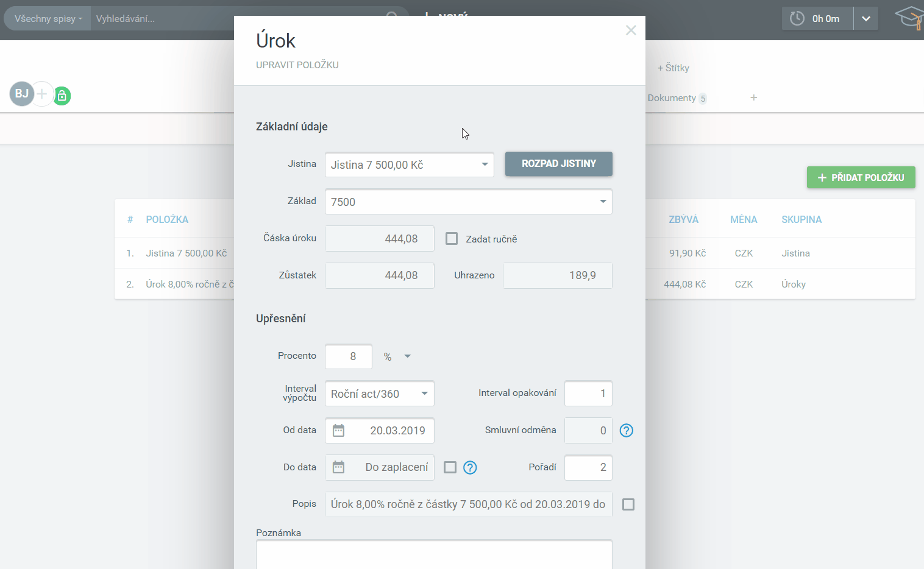Viewport: 924px width, 569px height.
Task: Tick the checkbox beside Popis field
Action: [x=628, y=504]
